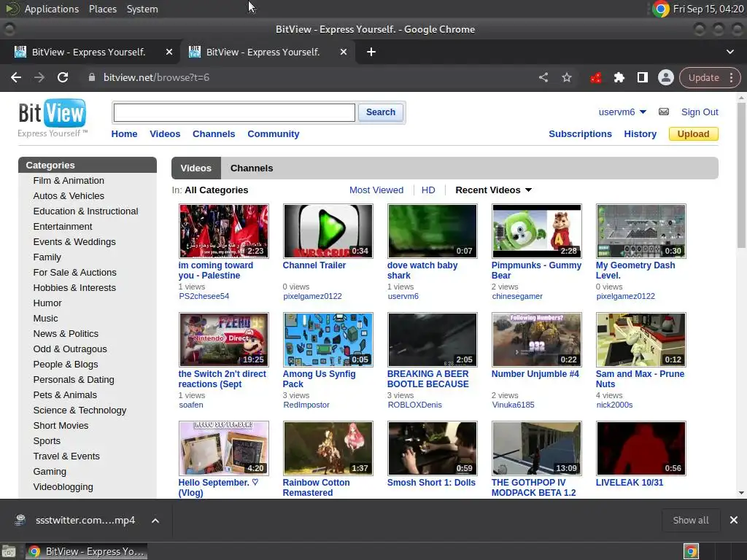This screenshot has height=560, width=747.
Task: Click the yellow Upload button
Action: pyautogui.click(x=693, y=134)
